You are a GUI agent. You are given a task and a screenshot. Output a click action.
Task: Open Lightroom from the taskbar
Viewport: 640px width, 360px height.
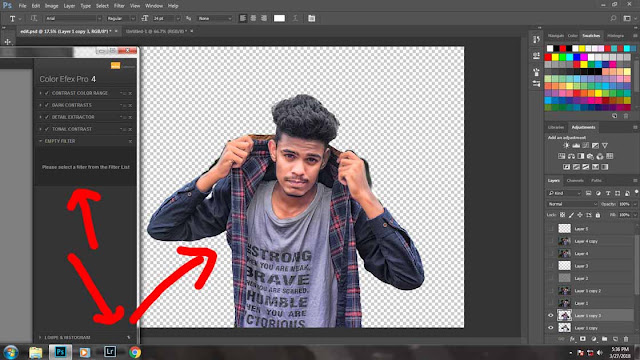110,352
